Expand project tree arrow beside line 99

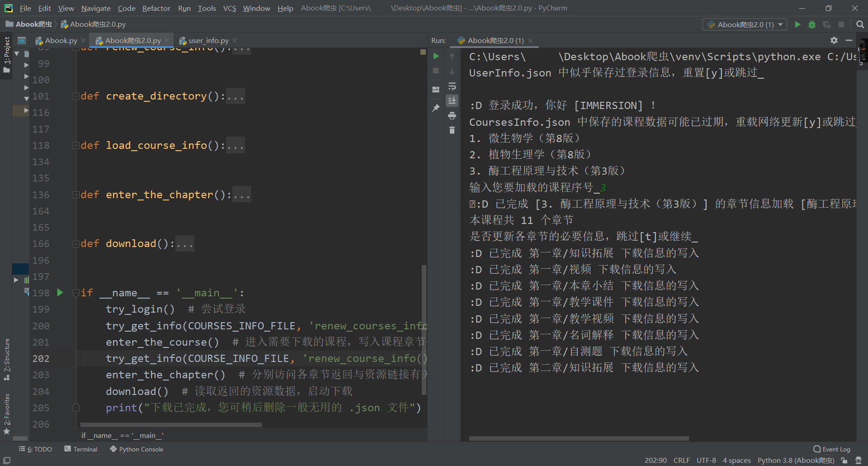point(26,65)
